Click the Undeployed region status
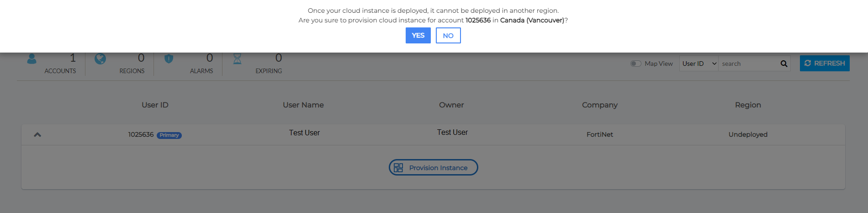Image resolution: width=868 pixels, height=213 pixels. click(x=748, y=134)
